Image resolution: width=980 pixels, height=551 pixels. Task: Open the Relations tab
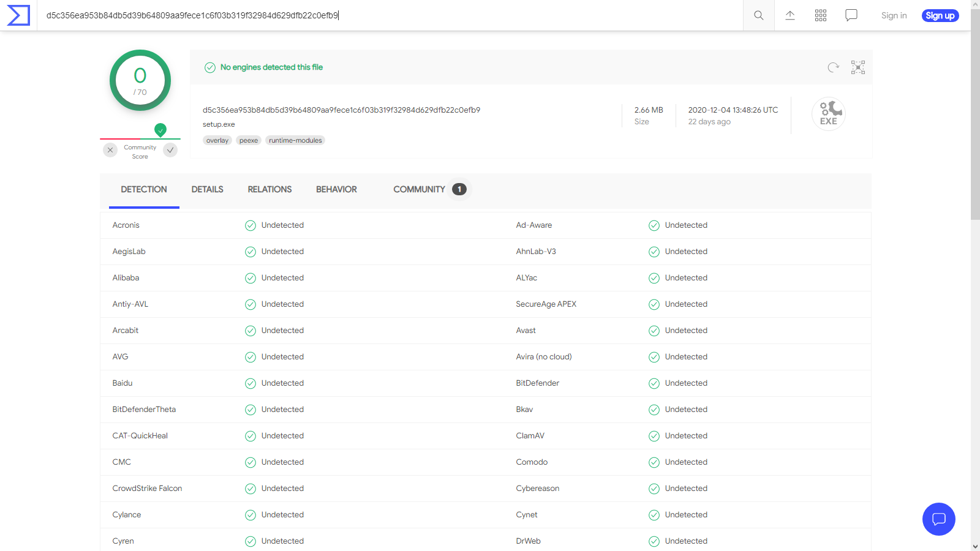[x=269, y=190]
